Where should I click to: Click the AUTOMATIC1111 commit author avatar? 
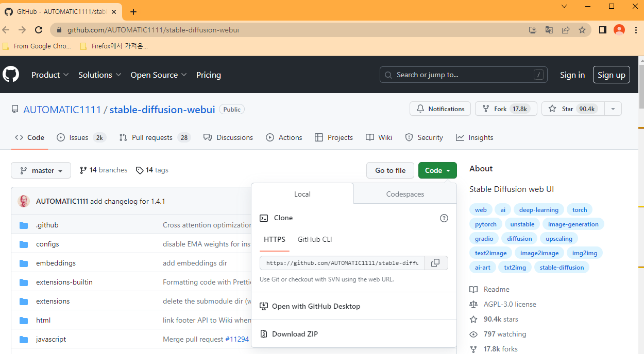pyautogui.click(x=24, y=201)
